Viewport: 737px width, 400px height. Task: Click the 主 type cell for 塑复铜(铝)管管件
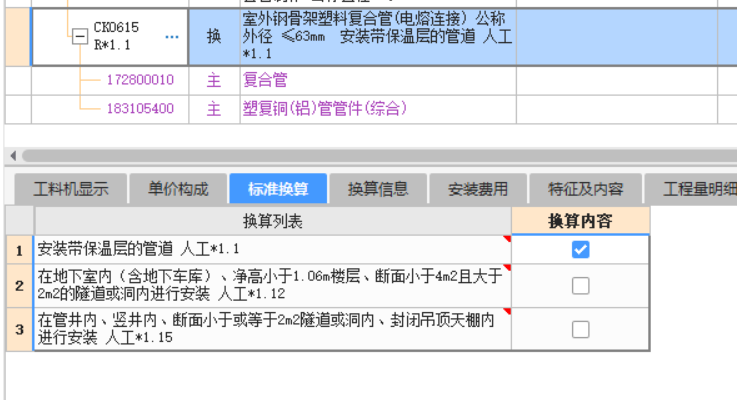pos(214,109)
